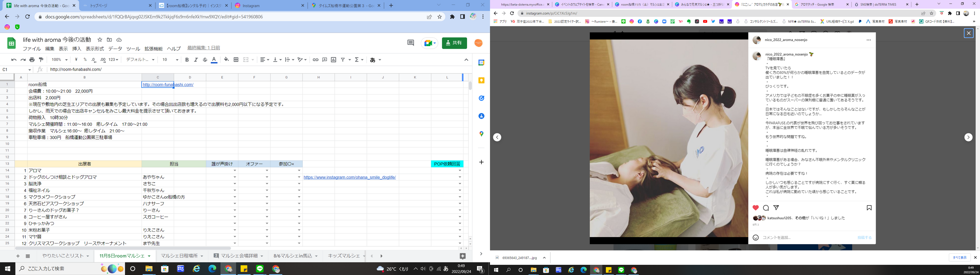Open the fill color picker
980x275 pixels.
click(226, 60)
